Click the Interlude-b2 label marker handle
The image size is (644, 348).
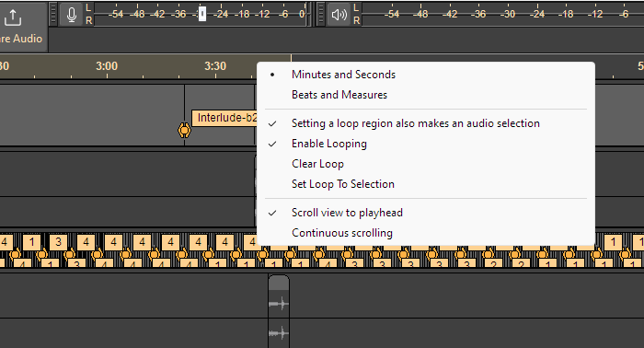tap(184, 130)
